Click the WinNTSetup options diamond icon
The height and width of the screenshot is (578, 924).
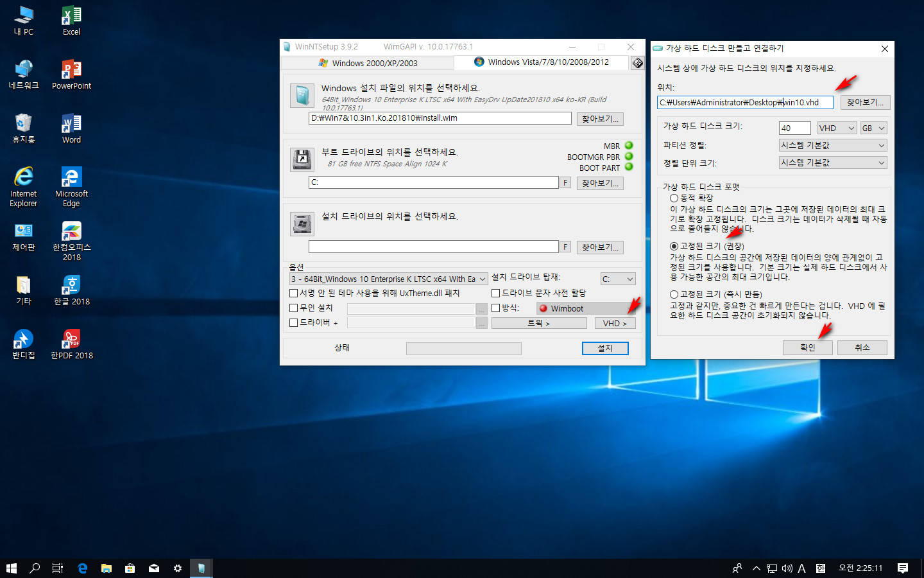point(637,62)
